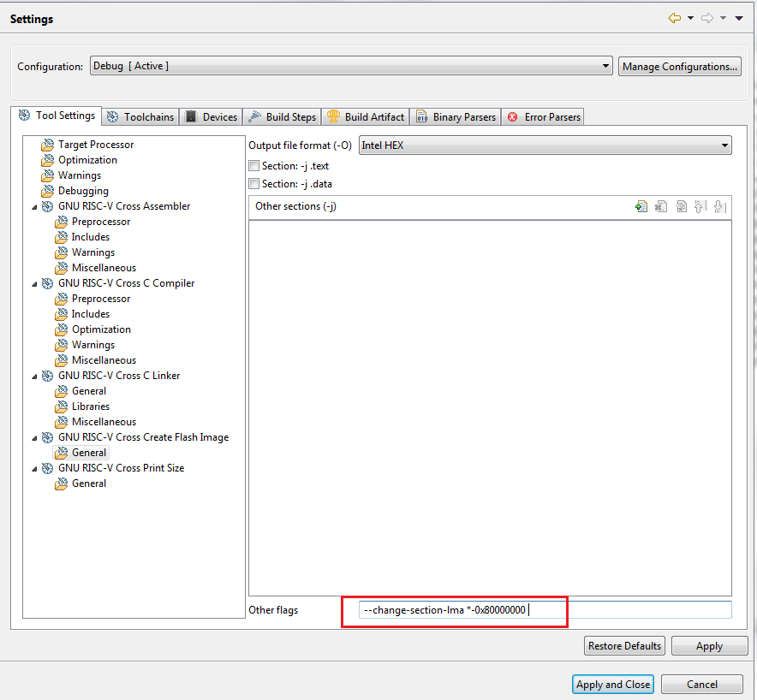This screenshot has width=757, height=700.
Task: Click the Move Down arrow icon
Action: coord(719,206)
